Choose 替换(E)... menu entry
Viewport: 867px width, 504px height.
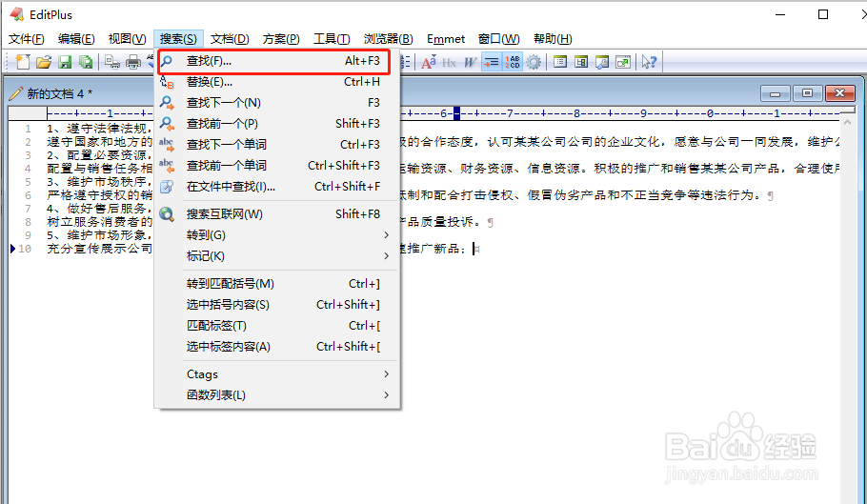[277, 82]
